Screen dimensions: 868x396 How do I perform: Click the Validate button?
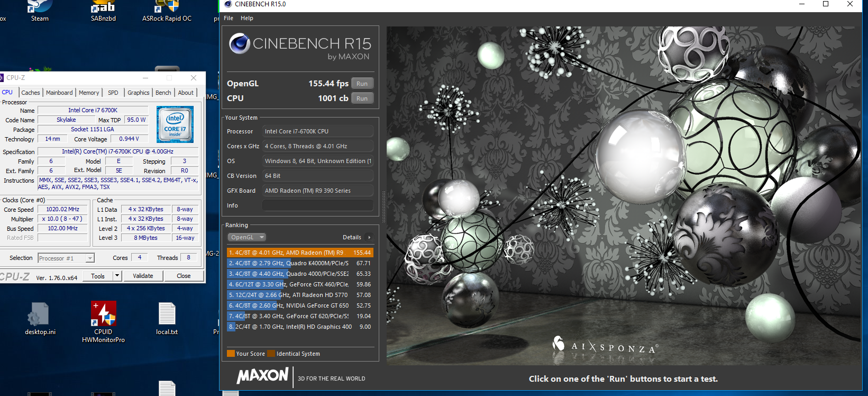point(143,276)
